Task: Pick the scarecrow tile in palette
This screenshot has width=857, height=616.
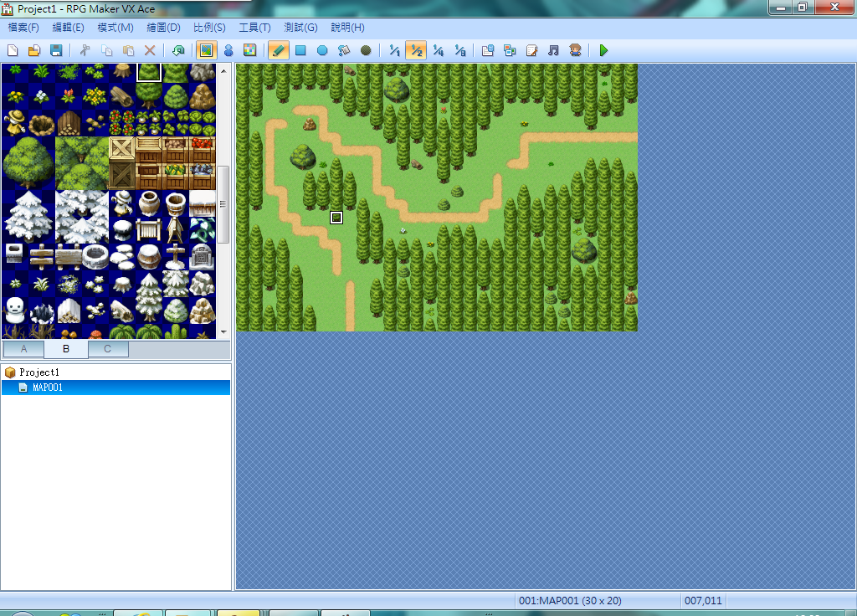Action: [15, 122]
